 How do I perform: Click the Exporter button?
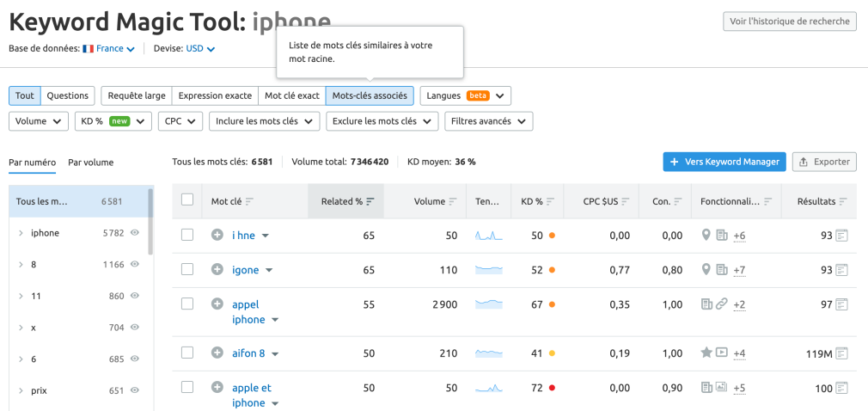click(824, 162)
